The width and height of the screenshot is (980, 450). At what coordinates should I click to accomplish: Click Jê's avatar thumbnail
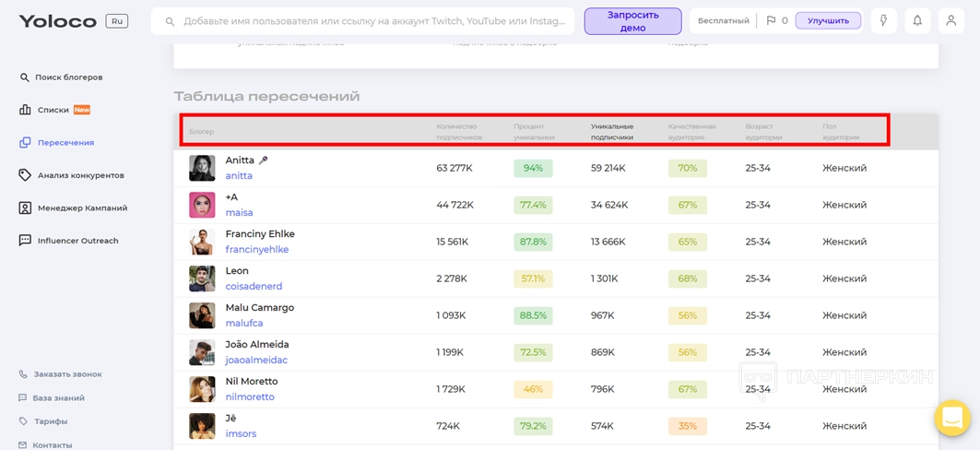click(x=202, y=426)
